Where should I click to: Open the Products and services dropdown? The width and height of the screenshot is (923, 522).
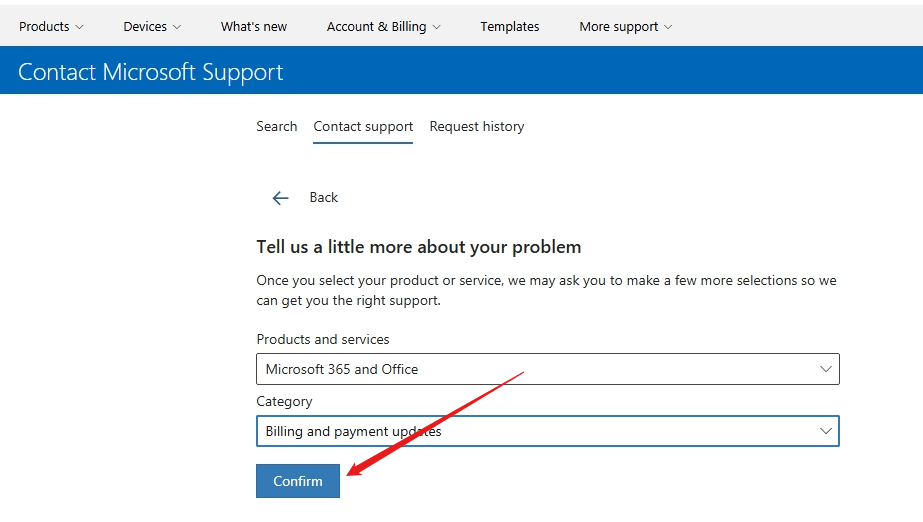[547, 369]
